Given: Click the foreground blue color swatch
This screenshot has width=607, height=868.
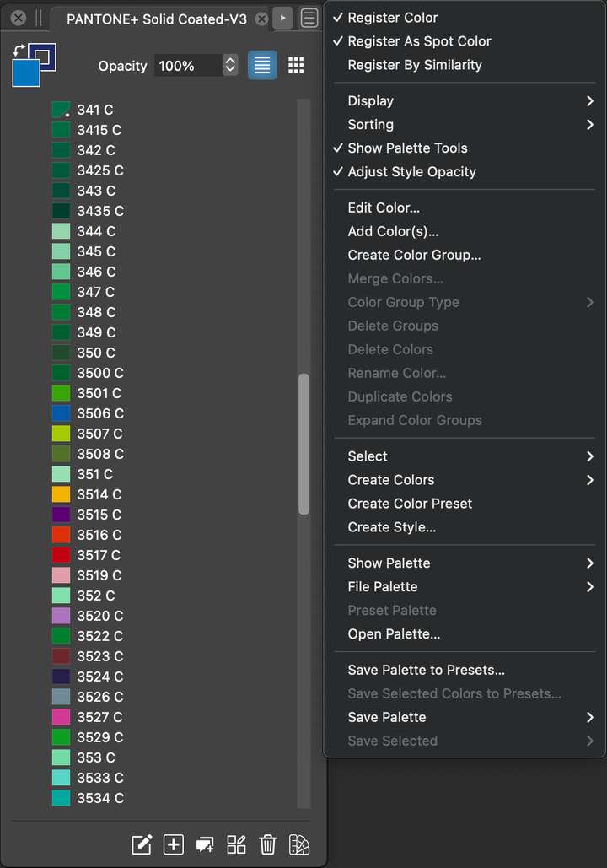Looking at the screenshot, I should [26, 73].
